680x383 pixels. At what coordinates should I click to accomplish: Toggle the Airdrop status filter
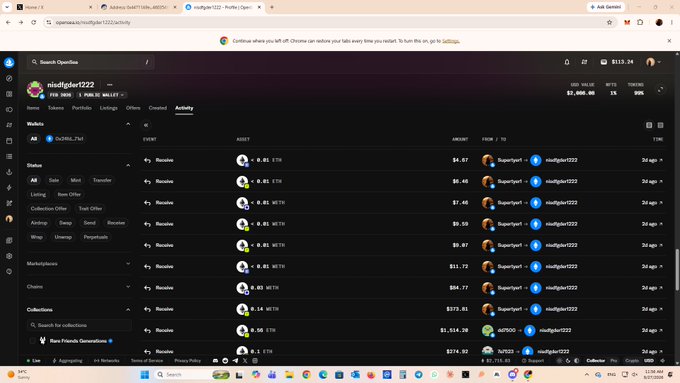click(x=39, y=223)
